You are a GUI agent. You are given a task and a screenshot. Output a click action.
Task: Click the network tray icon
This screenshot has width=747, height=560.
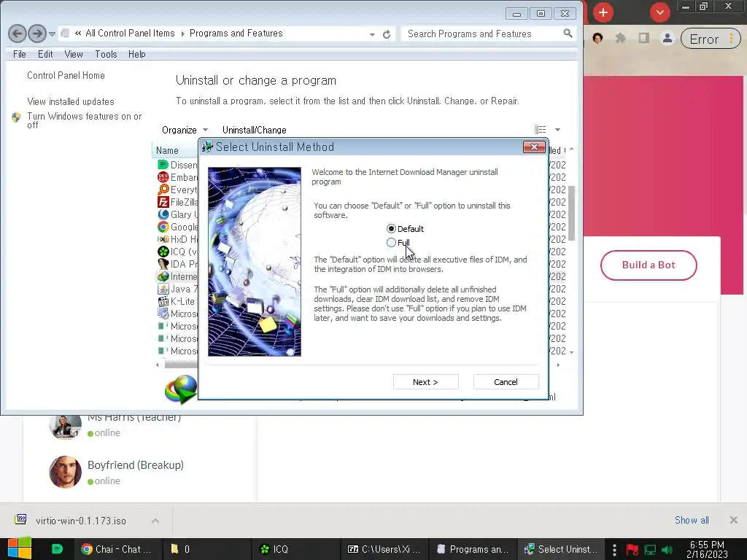tap(650, 550)
